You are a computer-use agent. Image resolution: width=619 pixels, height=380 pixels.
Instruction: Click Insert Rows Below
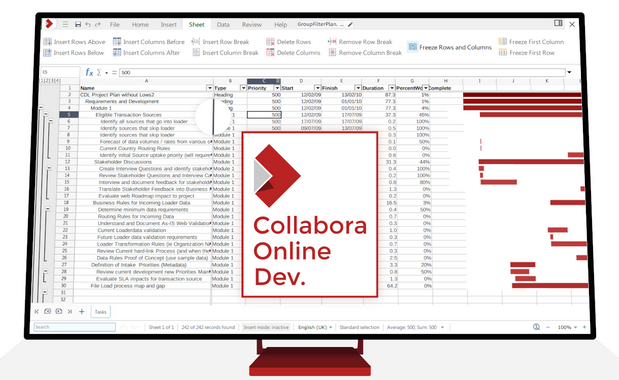[x=74, y=52]
